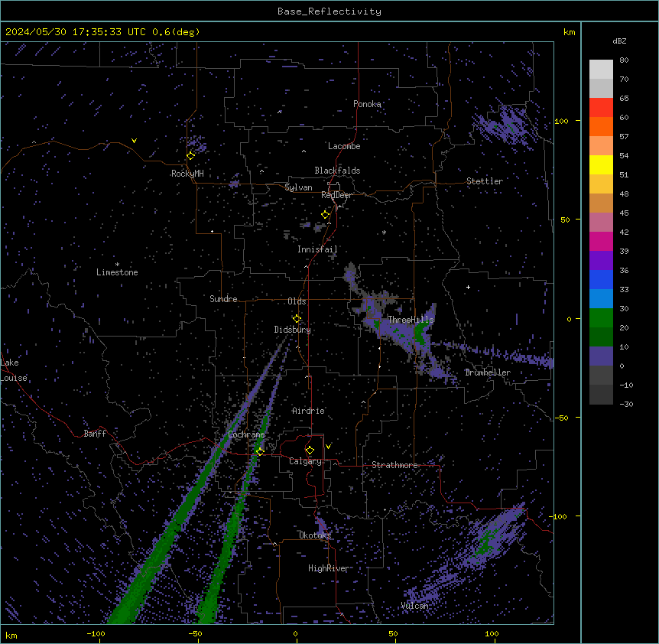Click the ThreeHills town label

(x=411, y=320)
